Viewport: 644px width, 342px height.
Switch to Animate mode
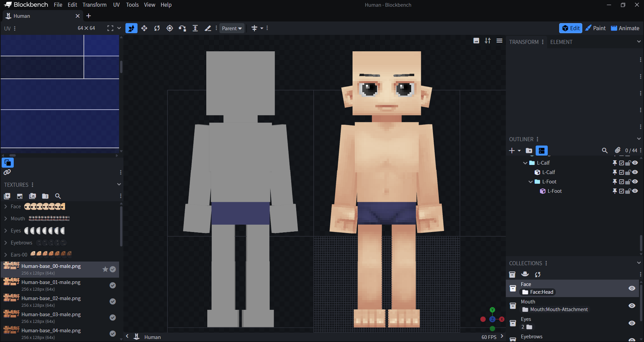pyautogui.click(x=625, y=28)
